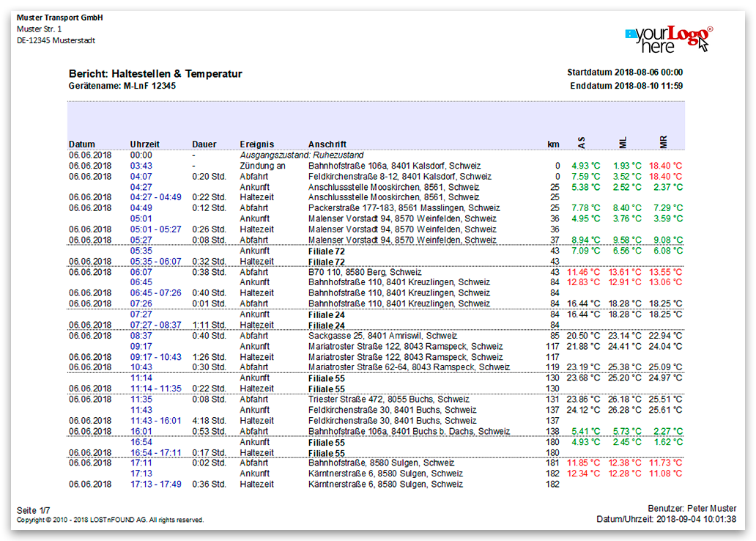Click time range "06:45 - 07:26"
The image size is (756, 541).
click(x=156, y=293)
